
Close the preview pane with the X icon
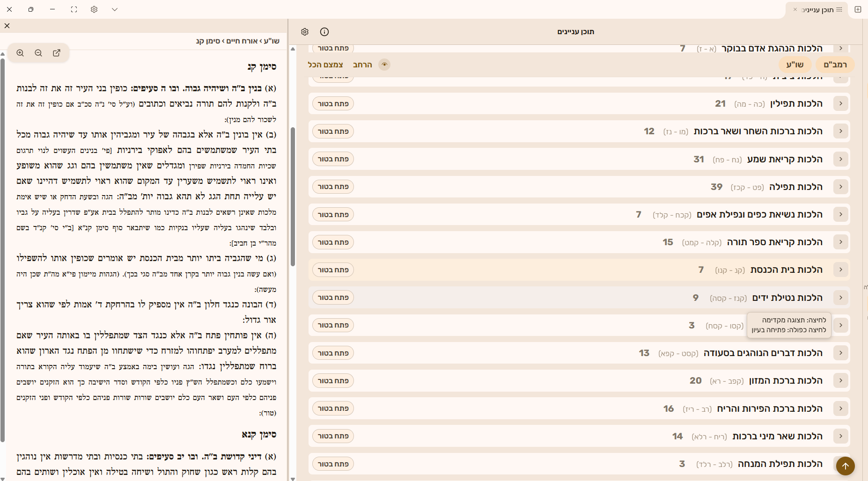coord(7,26)
